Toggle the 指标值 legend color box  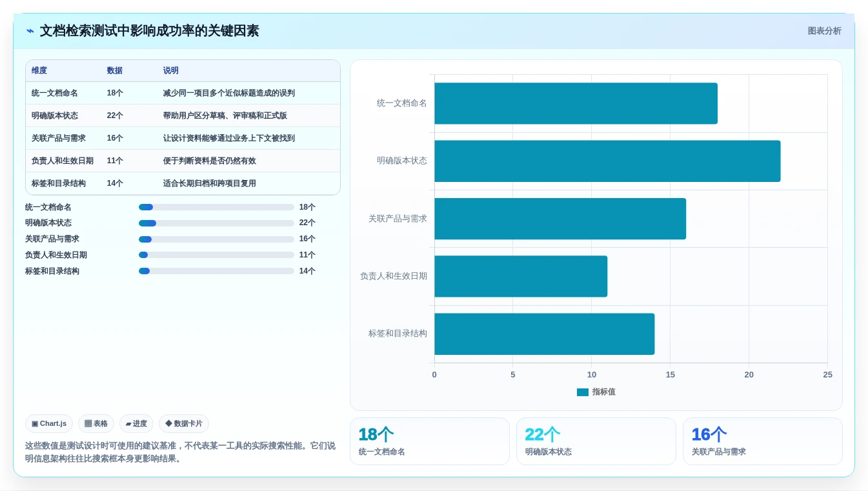[583, 392]
